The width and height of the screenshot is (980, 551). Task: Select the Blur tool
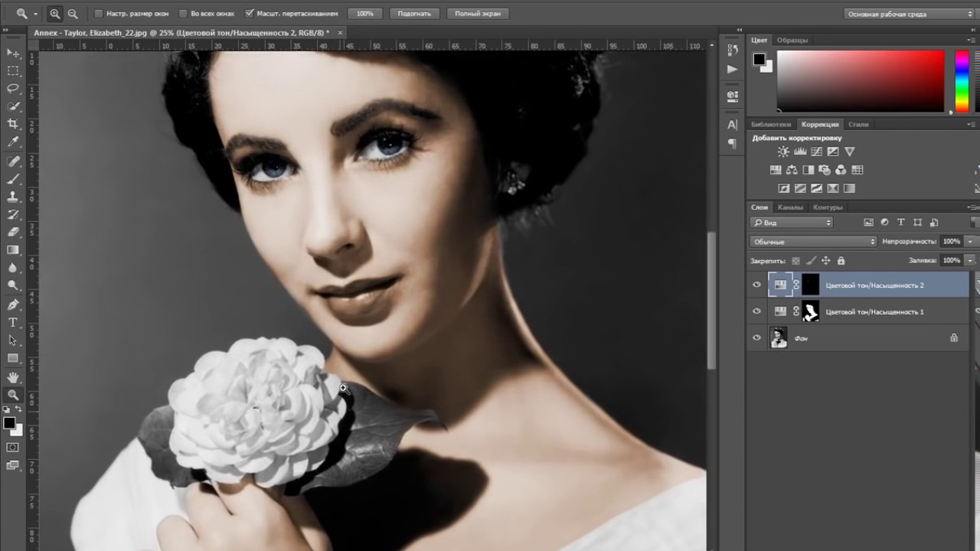tap(13, 268)
